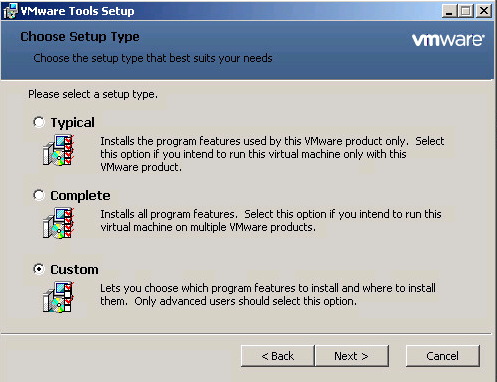Click the Typical option label
The height and width of the screenshot is (382, 497).
[72, 123]
